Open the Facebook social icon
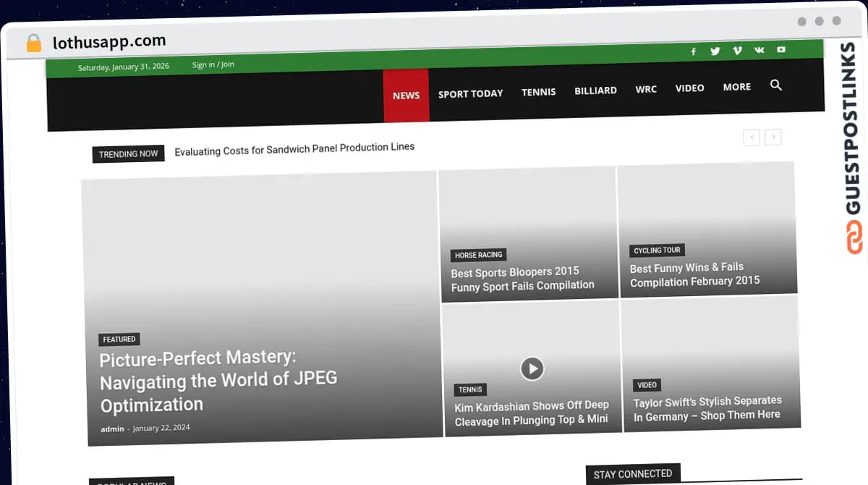 click(693, 51)
